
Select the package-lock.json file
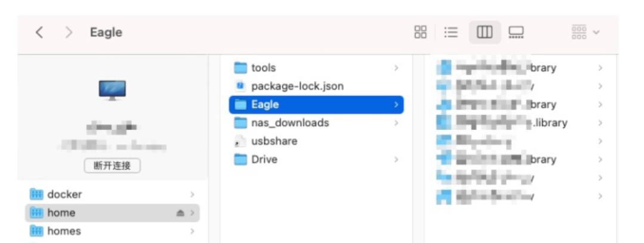316,86
